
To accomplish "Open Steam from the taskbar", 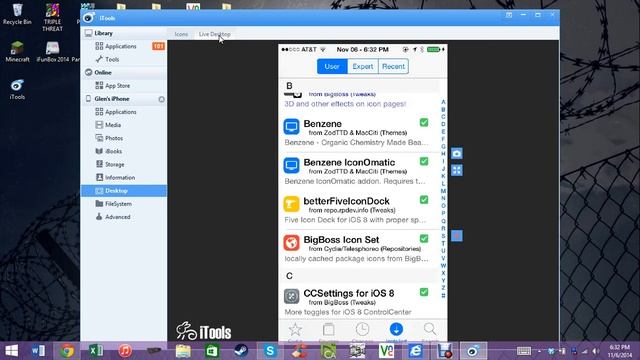I will tap(241, 351).
